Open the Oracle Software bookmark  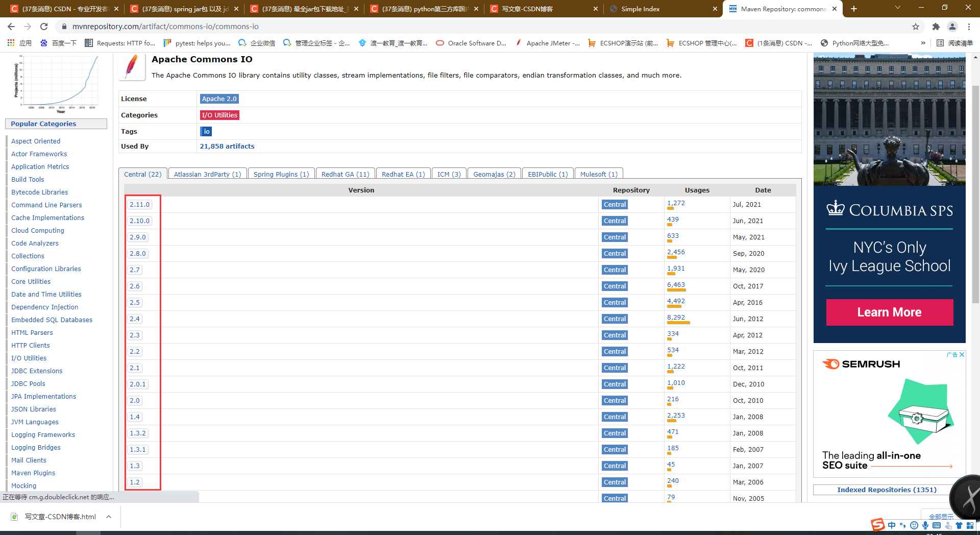[471, 43]
